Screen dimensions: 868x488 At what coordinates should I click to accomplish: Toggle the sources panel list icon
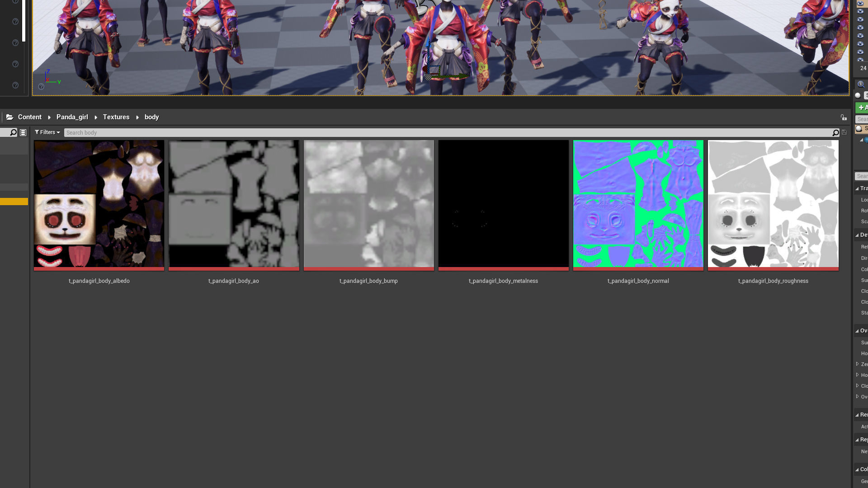(23, 132)
